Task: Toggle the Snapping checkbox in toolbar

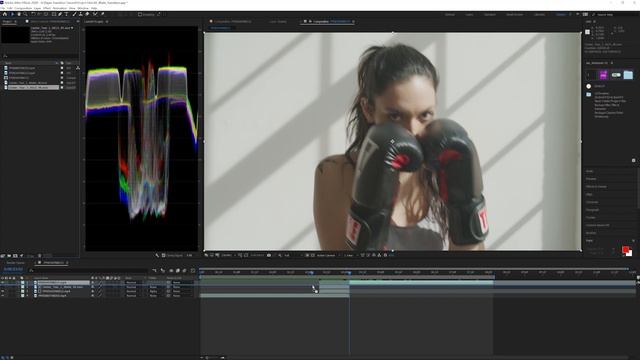Action: (140, 14)
